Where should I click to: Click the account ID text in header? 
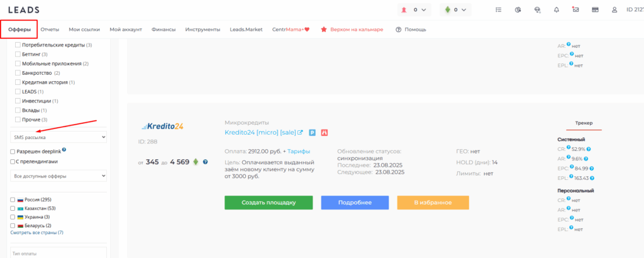tap(635, 9)
